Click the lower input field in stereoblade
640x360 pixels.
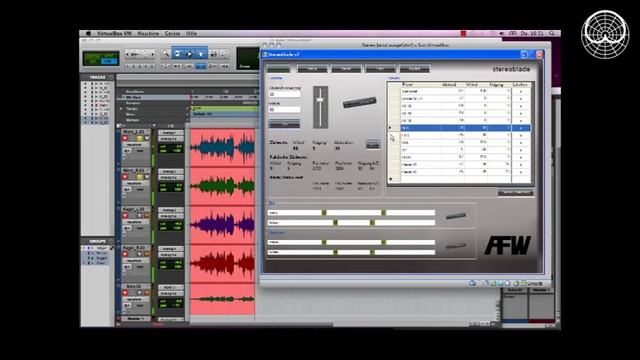tap(284, 109)
